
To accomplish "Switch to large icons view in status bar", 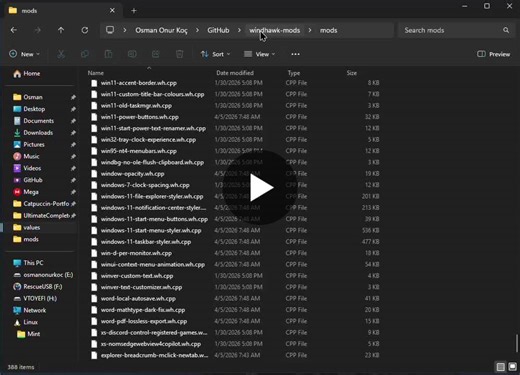I will (512, 367).
